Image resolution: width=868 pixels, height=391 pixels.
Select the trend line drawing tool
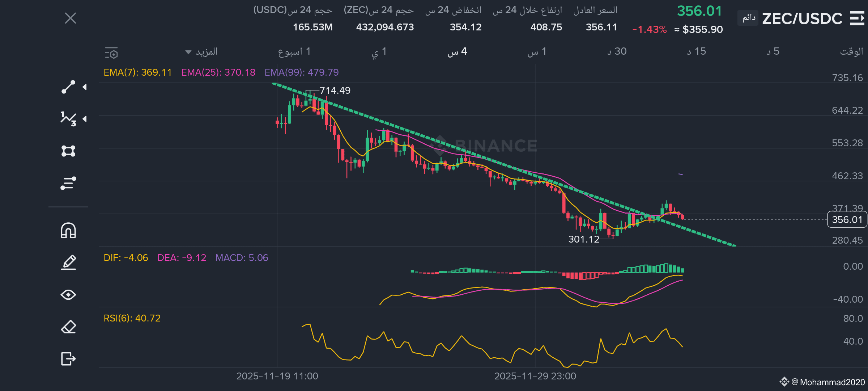tap(68, 87)
